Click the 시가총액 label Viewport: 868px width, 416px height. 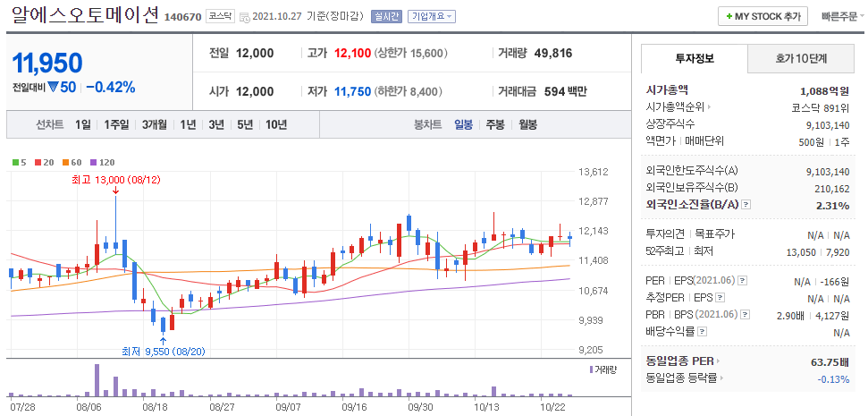coord(667,89)
